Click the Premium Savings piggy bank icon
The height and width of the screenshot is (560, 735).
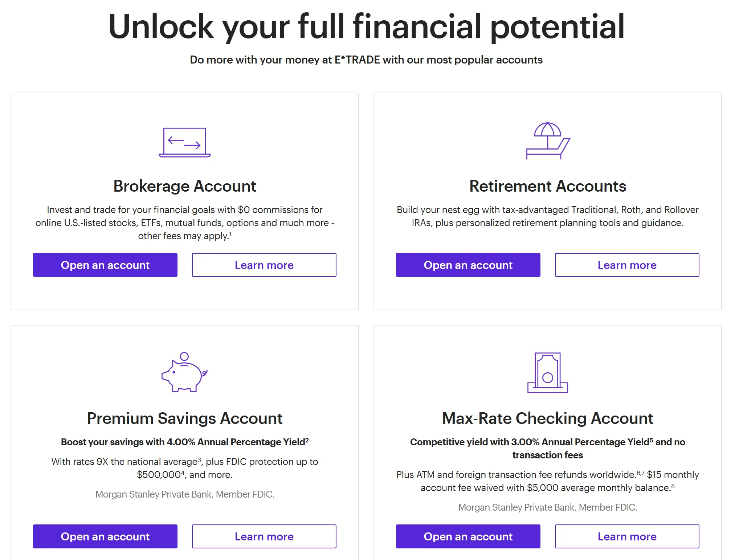[184, 372]
